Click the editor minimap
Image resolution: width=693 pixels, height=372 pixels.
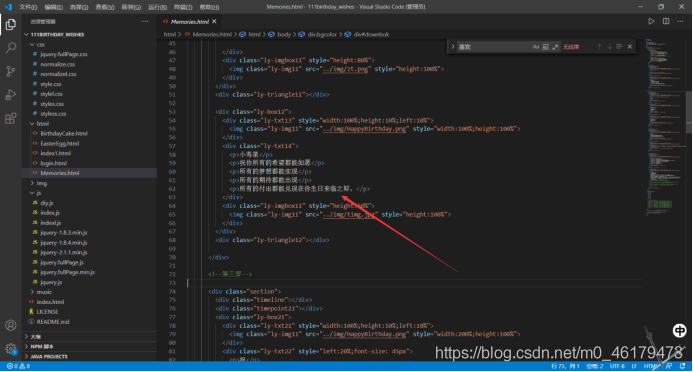click(x=665, y=128)
